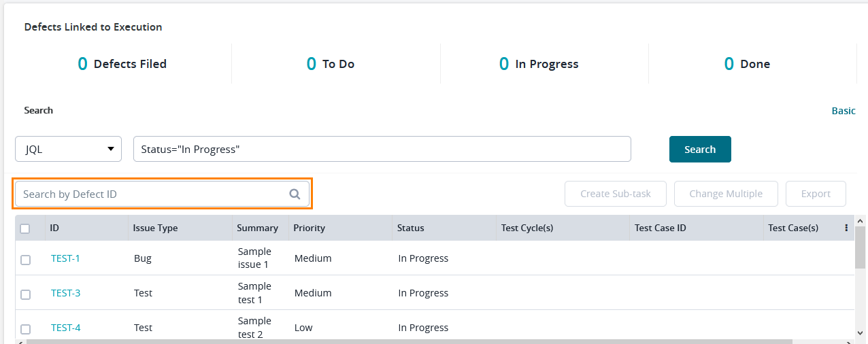Open the column options kebab menu

(846, 228)
